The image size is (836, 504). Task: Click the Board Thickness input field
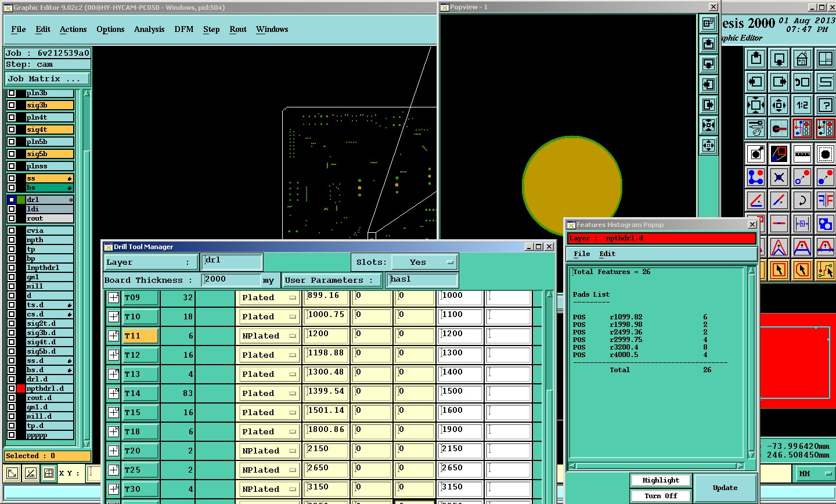point(231,280)
